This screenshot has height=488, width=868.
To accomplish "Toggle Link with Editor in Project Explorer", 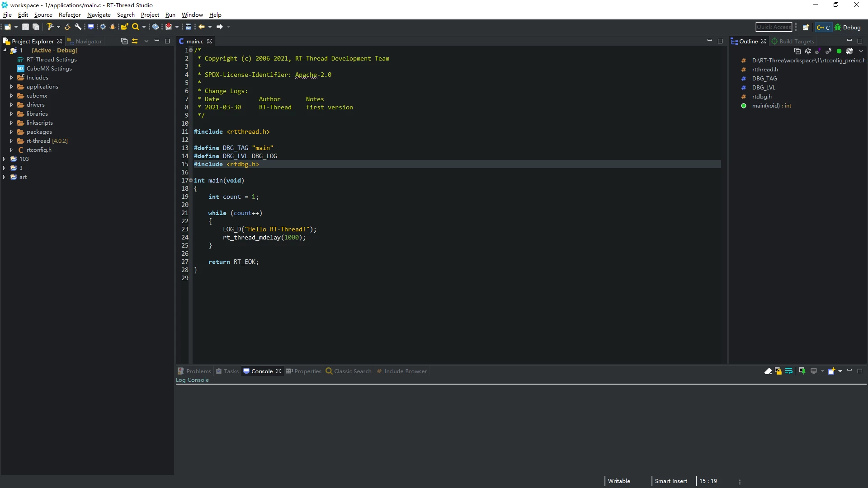I will [x=135, y=41].
